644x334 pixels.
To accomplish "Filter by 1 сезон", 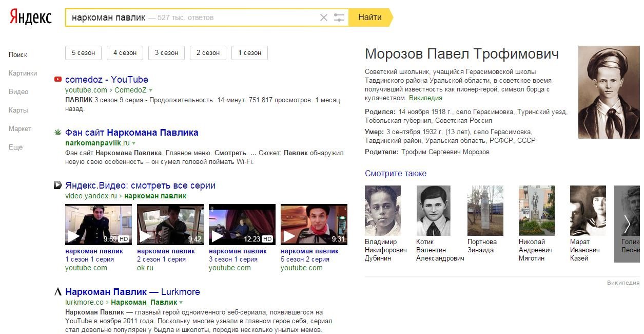I will 249,52.
